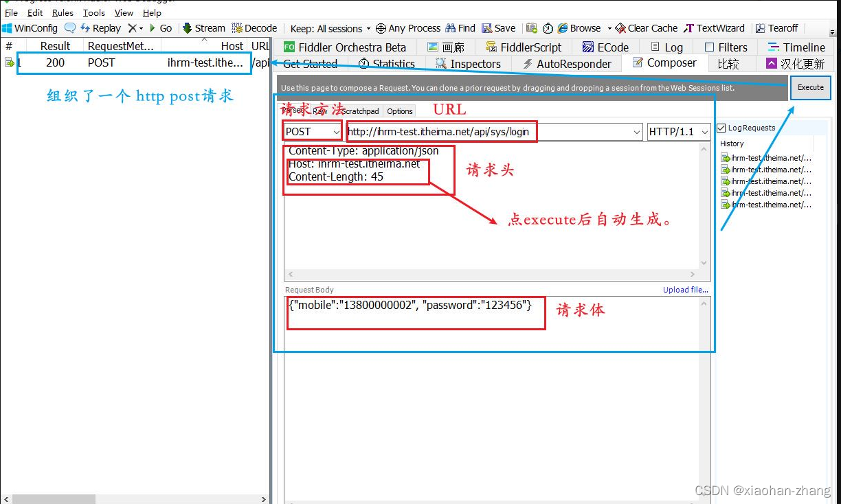Open the Rules menu
The height and width of the screenshot is (504, 841).
[63, 12]
